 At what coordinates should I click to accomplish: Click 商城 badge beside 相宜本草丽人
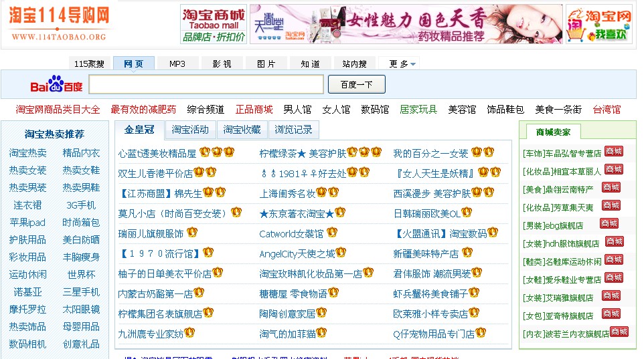pyautogui.click(x=614, y=169)
